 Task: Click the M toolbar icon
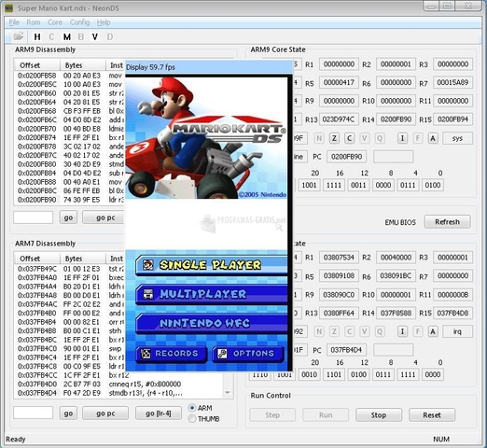coord(66,37)
